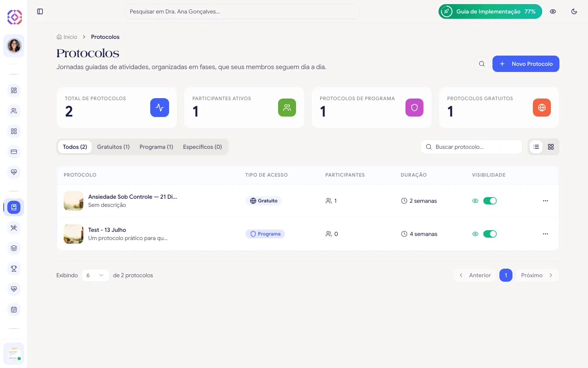Image resolution: width=588 pixels, height=368 pixels.
Task: Open the rows-per-page dropdown showing 6
Action: point(95,275)
